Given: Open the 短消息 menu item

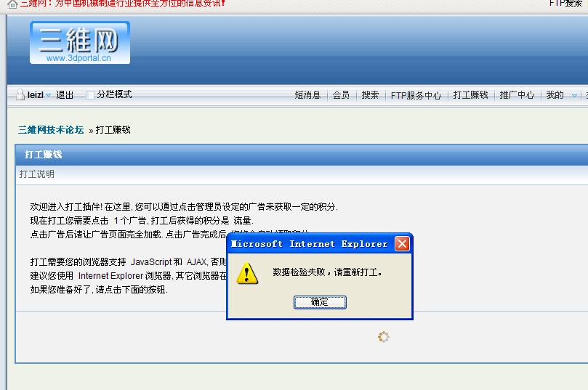Looking at the screenshot, I should (x=307, y=95).
